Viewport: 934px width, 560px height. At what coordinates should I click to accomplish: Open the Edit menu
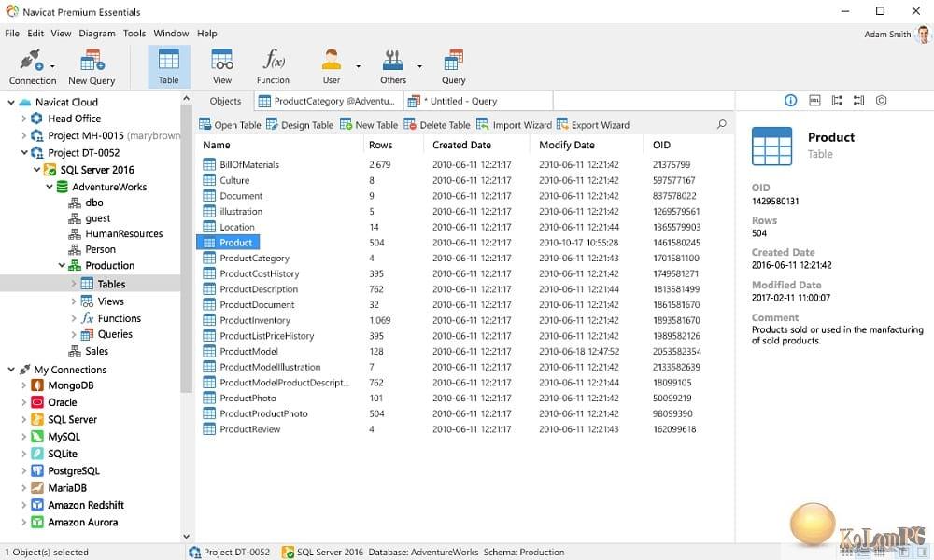[35, 34]
